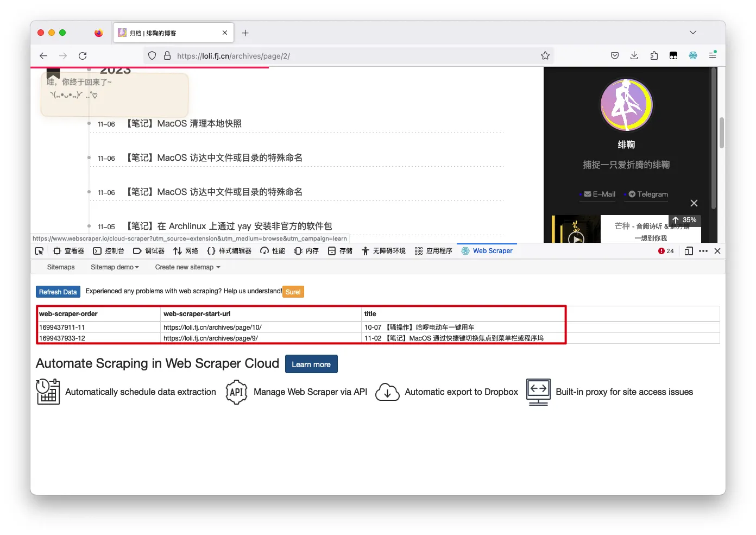Click the Manage via API badge icon
This screenshot has width=756, height=535.
pos(236,392)
